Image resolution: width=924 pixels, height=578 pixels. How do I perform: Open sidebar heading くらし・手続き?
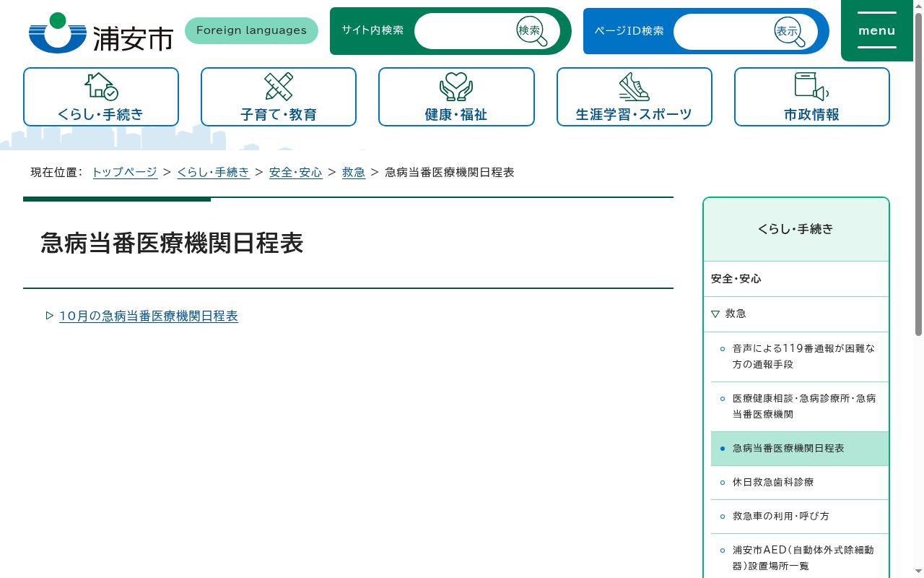[x=796, y=229]
